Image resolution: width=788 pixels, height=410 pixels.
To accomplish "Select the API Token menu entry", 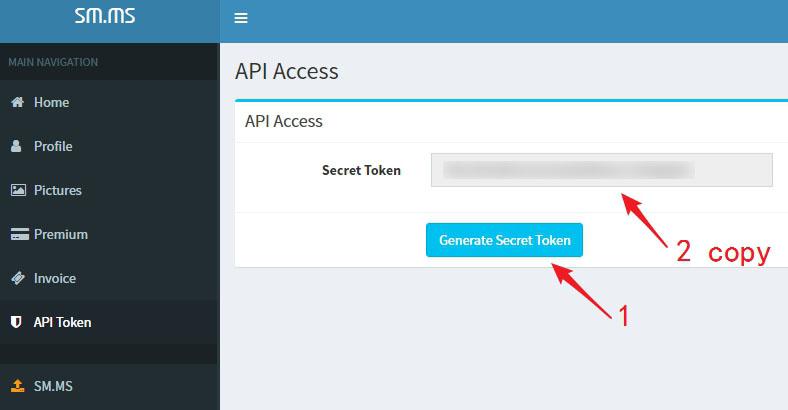I will [x=110, y=322].
